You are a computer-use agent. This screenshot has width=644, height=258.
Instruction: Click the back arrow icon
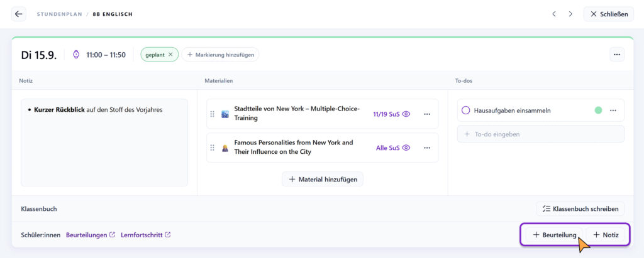(18, 14)
